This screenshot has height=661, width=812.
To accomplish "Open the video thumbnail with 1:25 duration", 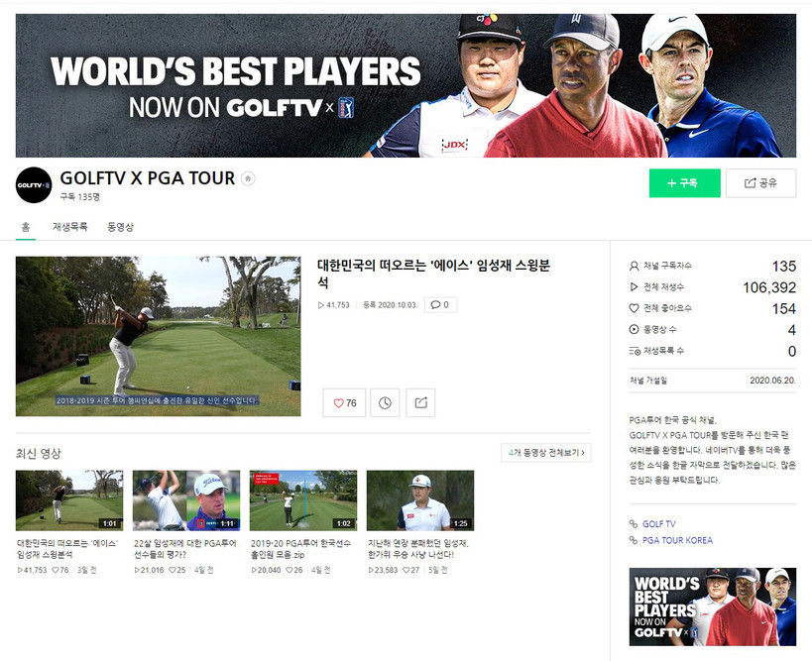I will click(x=419, y=500).
